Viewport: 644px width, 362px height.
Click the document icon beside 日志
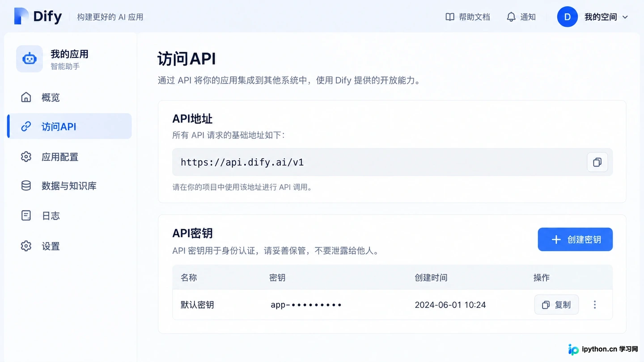[x=26, y=215]
